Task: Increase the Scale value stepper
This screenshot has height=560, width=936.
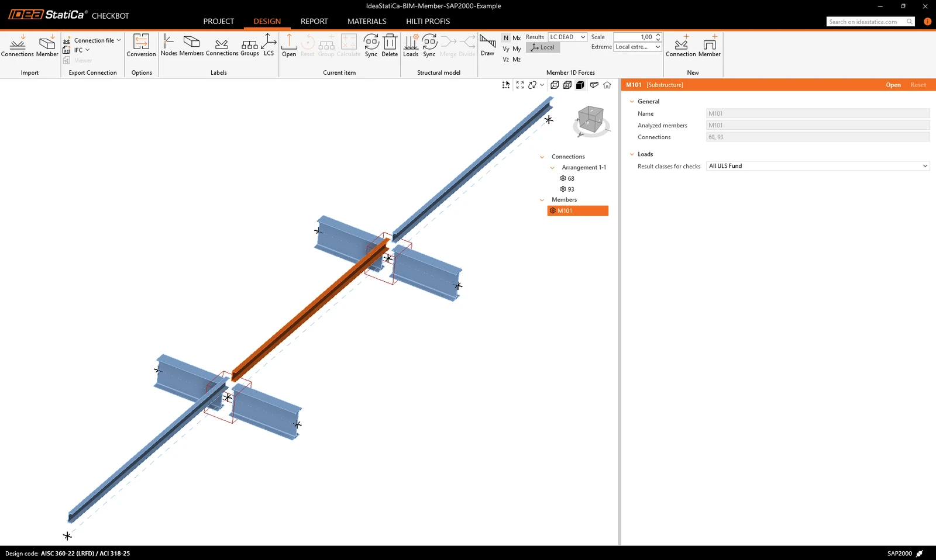Action: [x=658, y=35]
